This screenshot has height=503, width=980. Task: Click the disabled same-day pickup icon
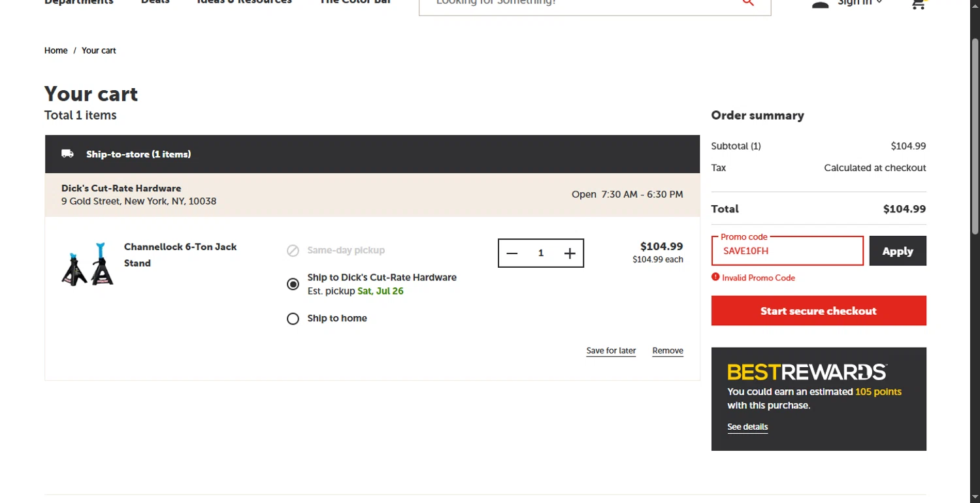(293, 251)
